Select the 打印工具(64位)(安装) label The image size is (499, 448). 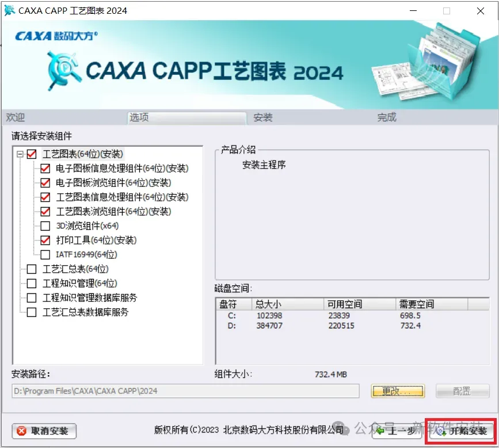click(96, 240)
